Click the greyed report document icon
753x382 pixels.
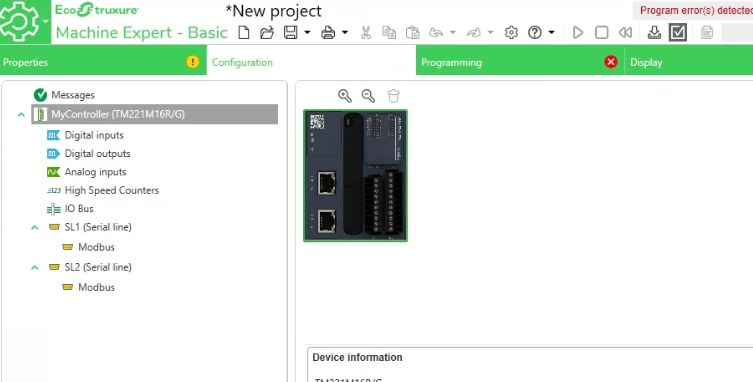tap(706, 33)
